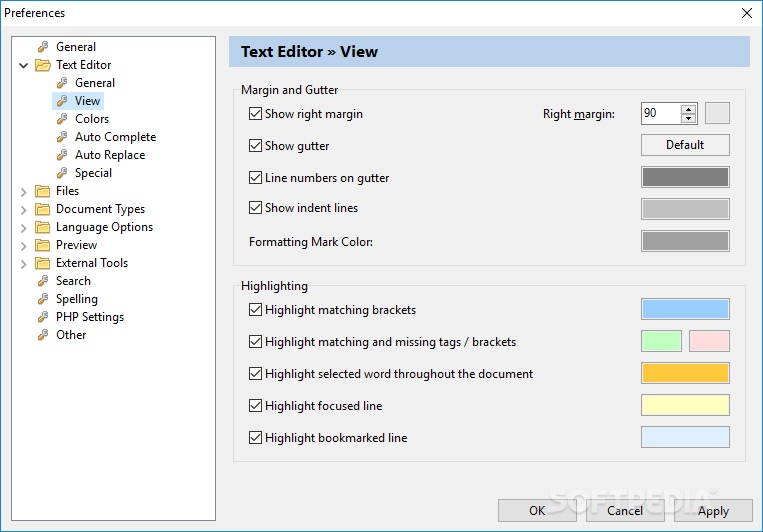Increase right margin with spinner up arrow
763x532 pixels.
[688, 110]
